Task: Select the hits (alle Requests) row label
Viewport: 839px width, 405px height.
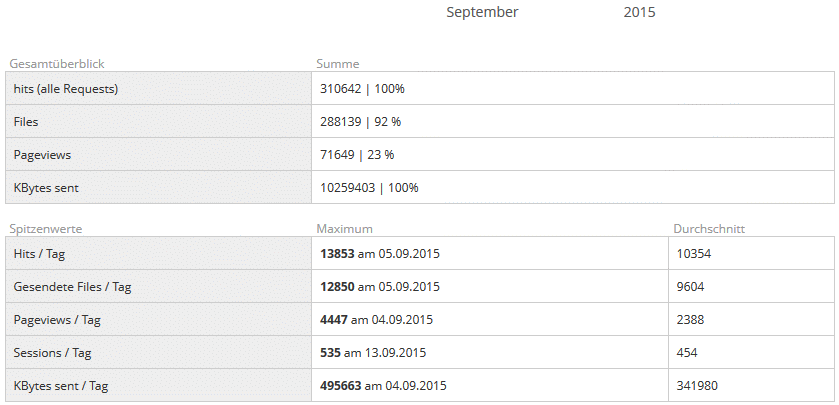Action: [66, 89]
